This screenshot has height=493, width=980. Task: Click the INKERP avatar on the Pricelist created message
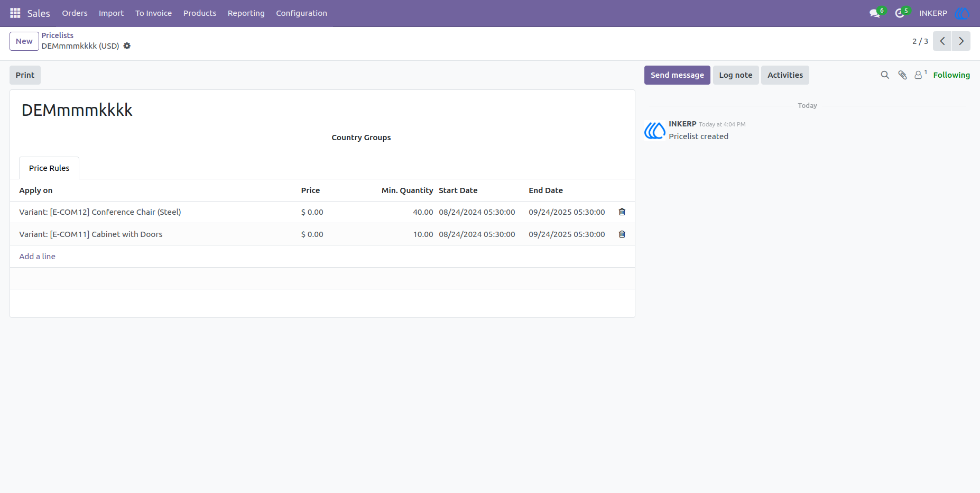(655, 130)
